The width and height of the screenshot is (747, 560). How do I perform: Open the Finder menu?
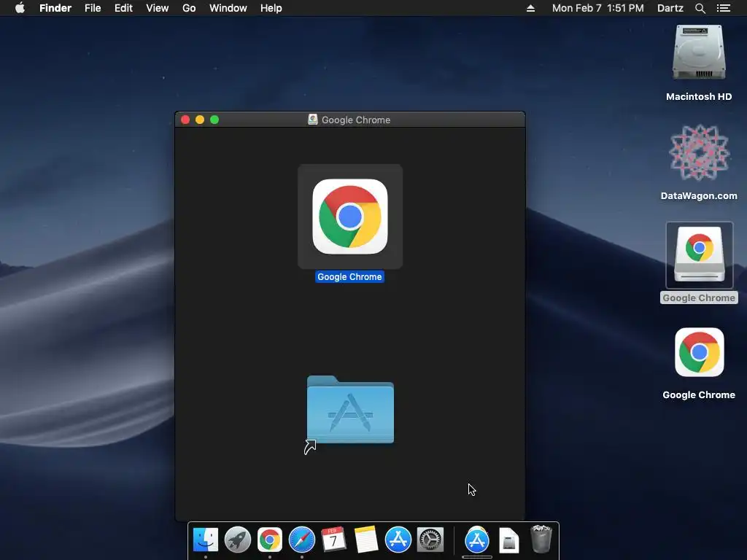[55, 8]
